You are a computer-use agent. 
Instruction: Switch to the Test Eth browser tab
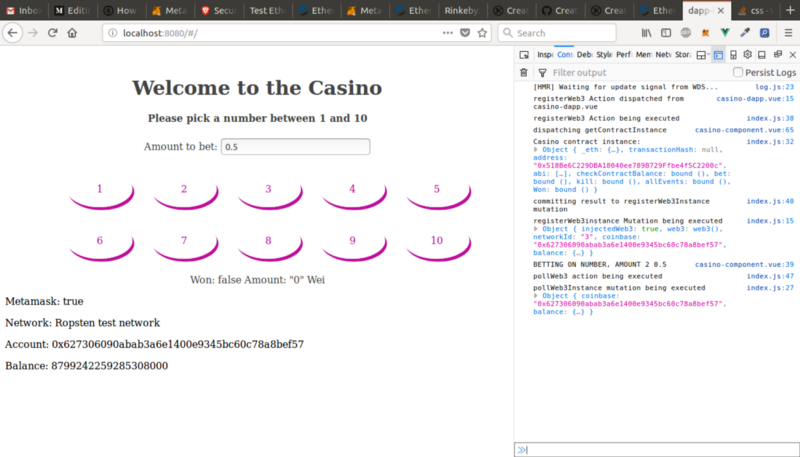(x=267, y=10)
